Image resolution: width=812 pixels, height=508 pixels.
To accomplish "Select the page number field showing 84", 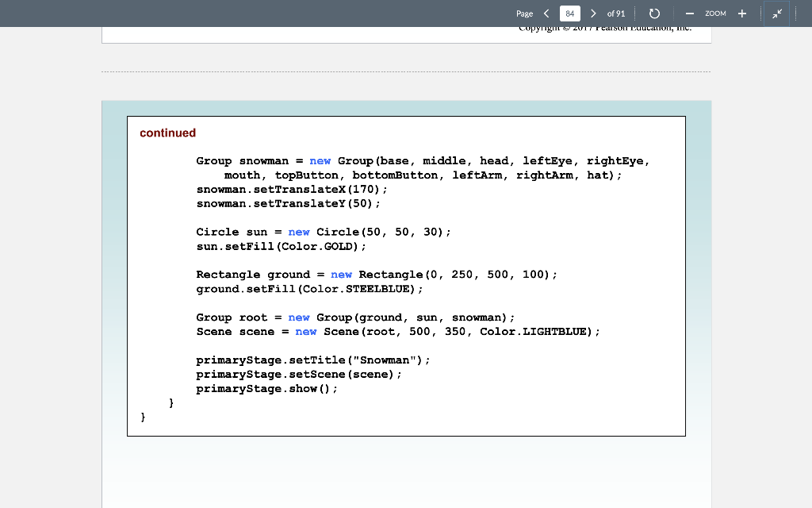I will (569, 13).
